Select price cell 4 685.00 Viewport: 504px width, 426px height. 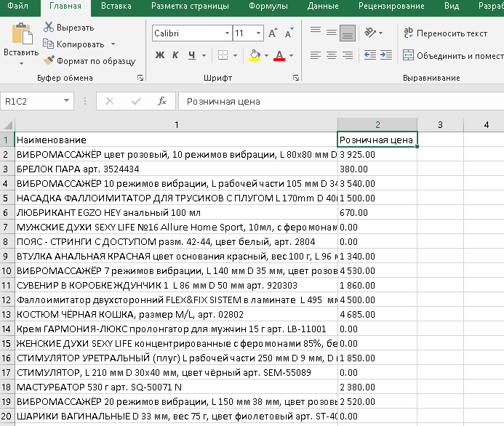point(377,314)
